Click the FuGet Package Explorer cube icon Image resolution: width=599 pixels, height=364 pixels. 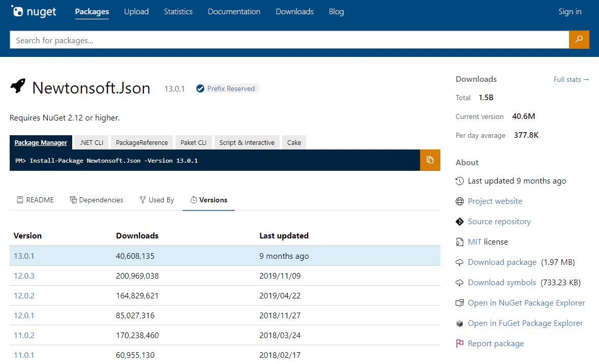pyautogui.click(x=460, y=323)
